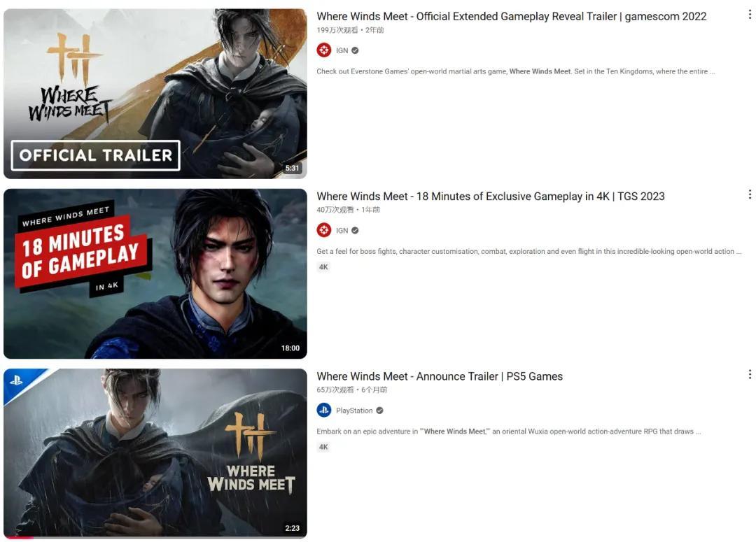Screen dimensions: 756x542
Task: Open more options for TGS 2023 gameplay video
Action: click(x=749, y=194)
